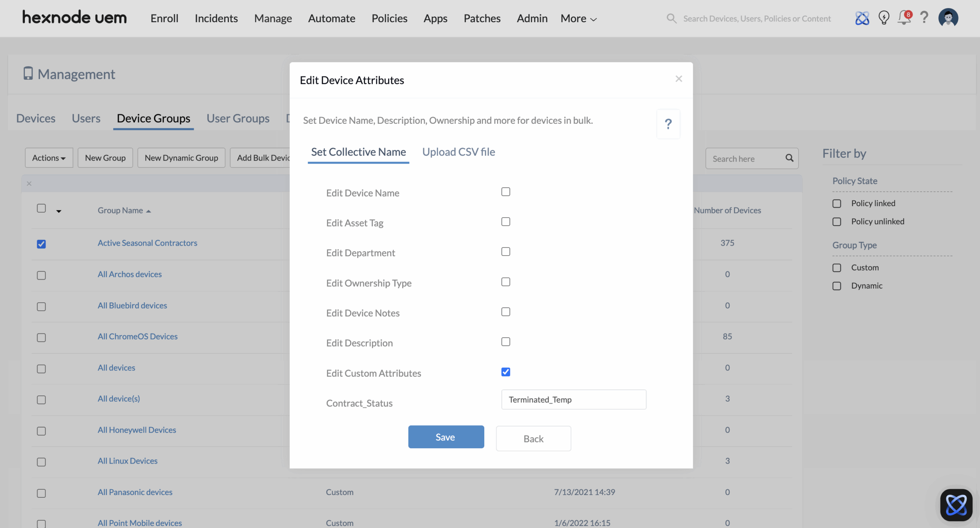The height and width of the screenshot is (528, 980).
Task: Click the help question mark in header
Action: pos(924,18)
